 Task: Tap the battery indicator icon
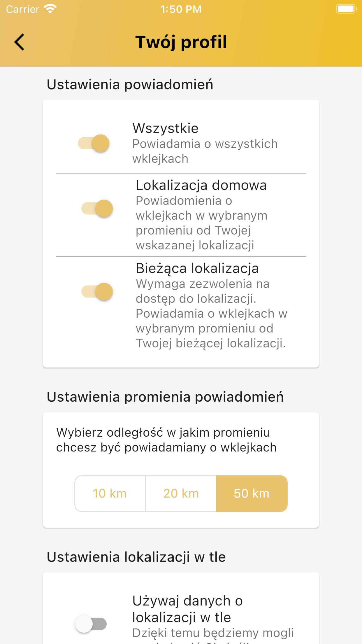[346, 9]
